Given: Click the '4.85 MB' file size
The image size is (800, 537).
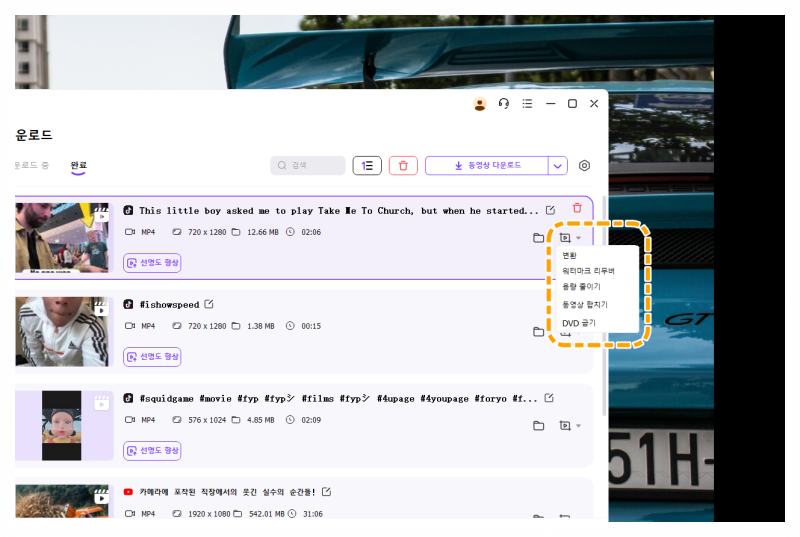Looking at the screenshot, I should (261, 420).
